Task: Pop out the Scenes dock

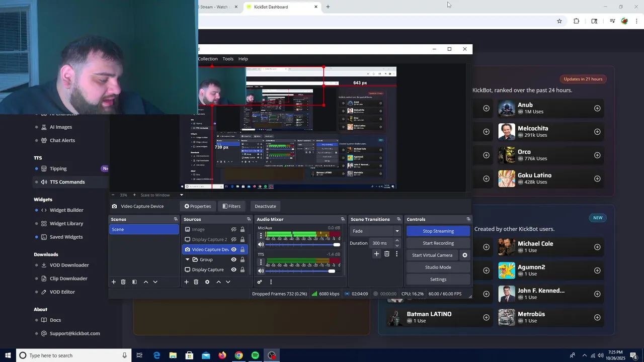Action: pyautogui.click(x=176, y=219)
